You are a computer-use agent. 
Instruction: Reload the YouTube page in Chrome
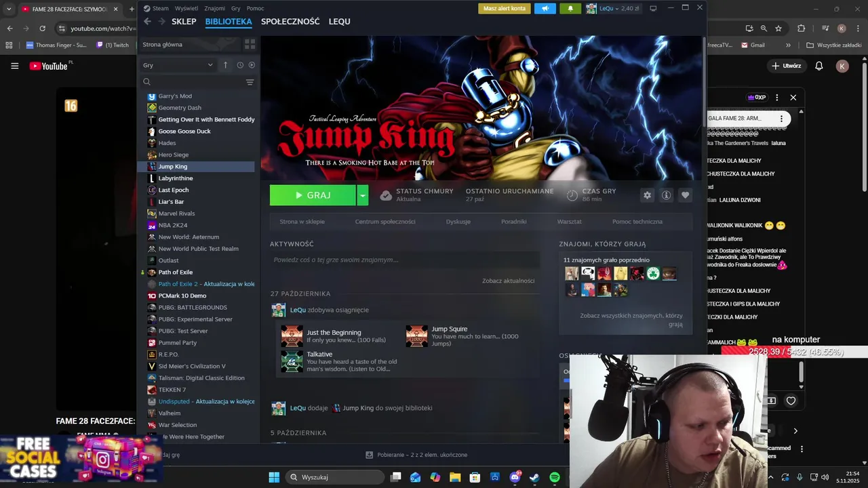tap(42, 28)
